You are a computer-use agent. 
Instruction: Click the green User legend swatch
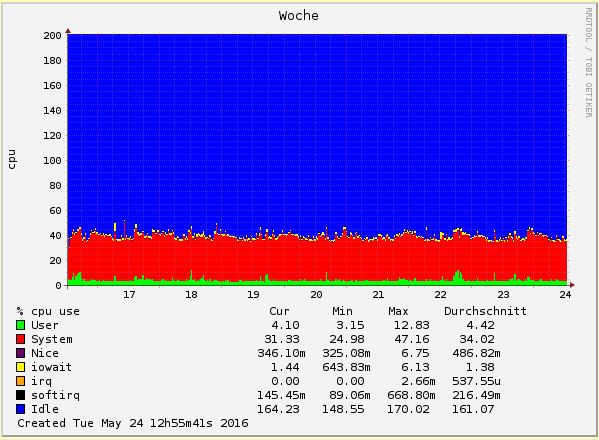pos(21,325)
